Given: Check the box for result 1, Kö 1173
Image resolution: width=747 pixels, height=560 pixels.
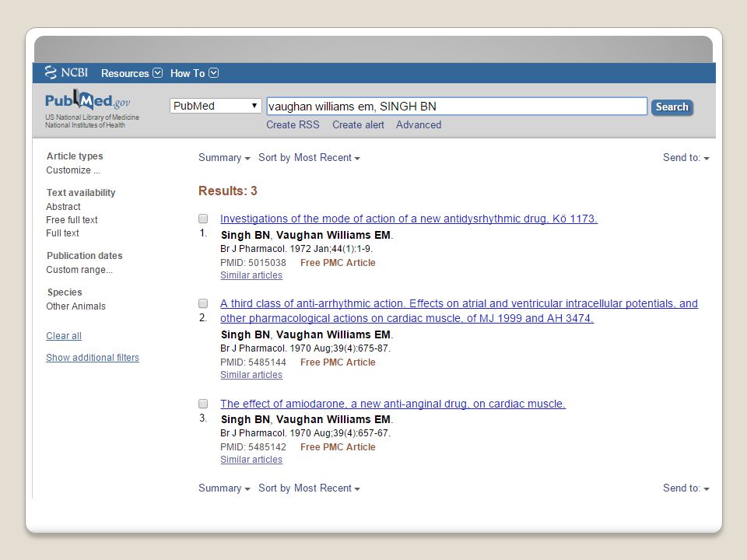Looking at the screenshot, I should coord(203,219).
